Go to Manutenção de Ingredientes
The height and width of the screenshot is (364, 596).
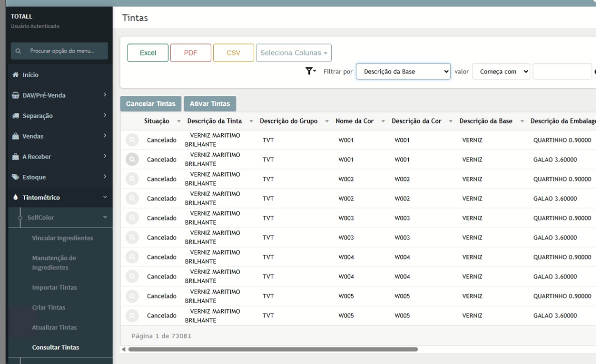[54, 262]
